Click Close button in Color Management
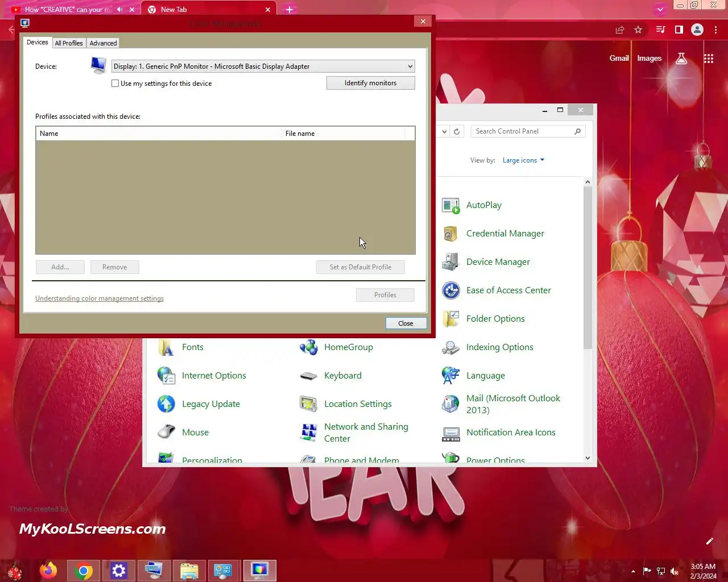The image size is (728, 582). click(x=406, y=323)
